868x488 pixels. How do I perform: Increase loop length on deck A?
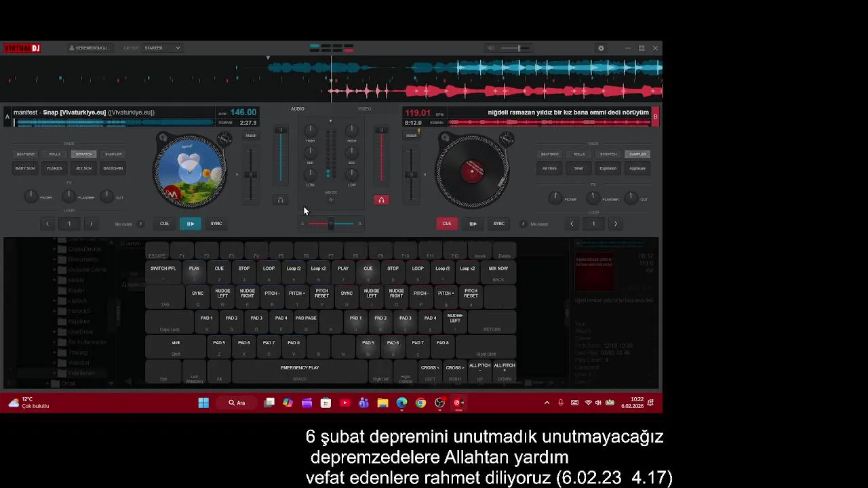coord(91,224)
